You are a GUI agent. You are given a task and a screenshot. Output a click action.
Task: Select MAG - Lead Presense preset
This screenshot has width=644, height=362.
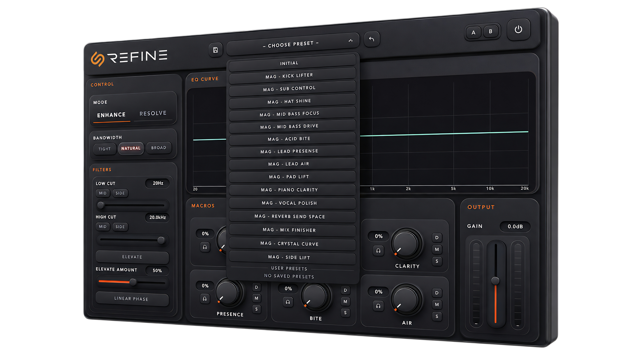[292, 152]
